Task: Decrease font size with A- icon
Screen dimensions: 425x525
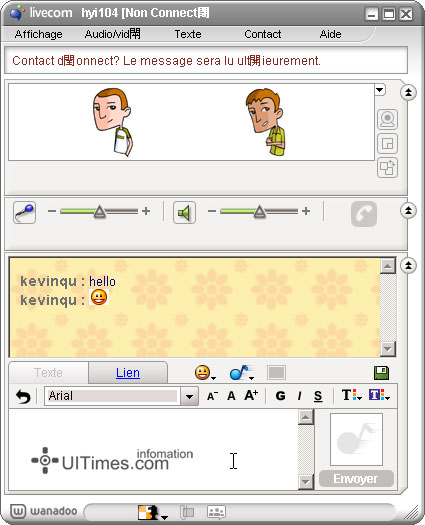Action: 212,396
